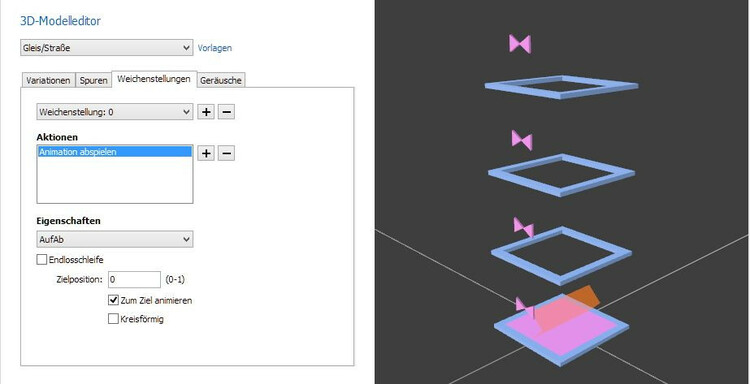Tick the Kreisförmig checkbox
The height and width of the screenshot is (384, 750).
(x=113, y=319)
